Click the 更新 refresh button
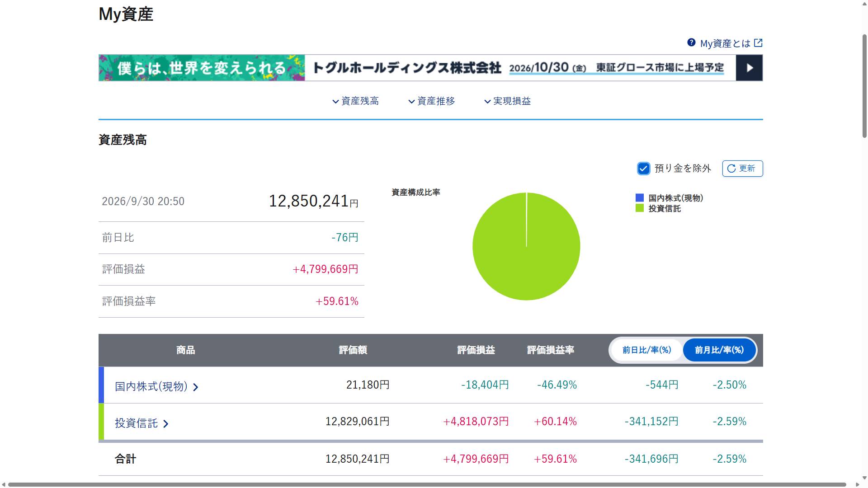The image size is (868, 488). click(x=742, y=169)
